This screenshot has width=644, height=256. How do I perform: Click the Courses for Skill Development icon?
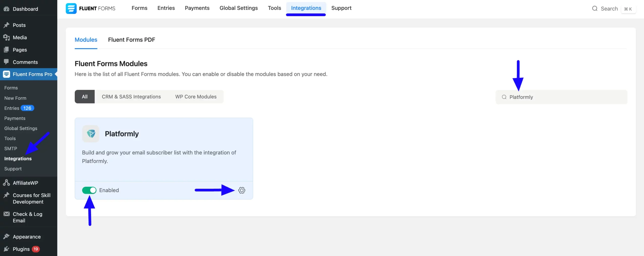click(7, 195)
